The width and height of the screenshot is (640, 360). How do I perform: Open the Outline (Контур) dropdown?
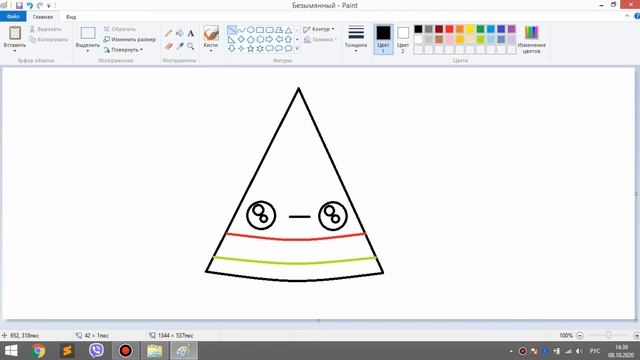pos(319,29)
